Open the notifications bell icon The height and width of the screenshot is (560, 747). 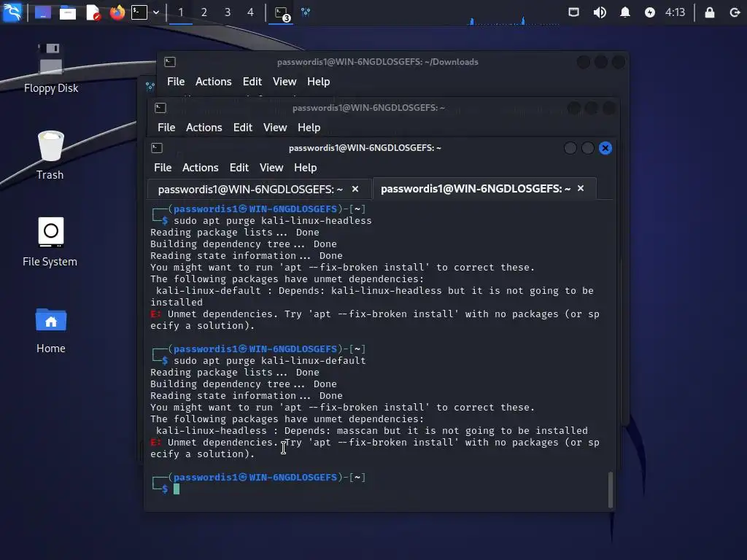click(625, 12)
